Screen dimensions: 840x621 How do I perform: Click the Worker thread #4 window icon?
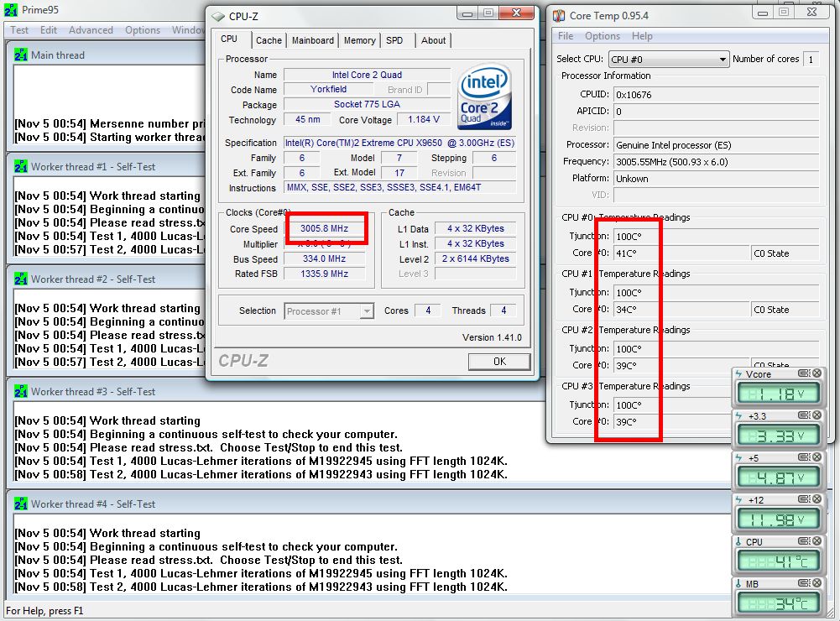tap(21, 504)
